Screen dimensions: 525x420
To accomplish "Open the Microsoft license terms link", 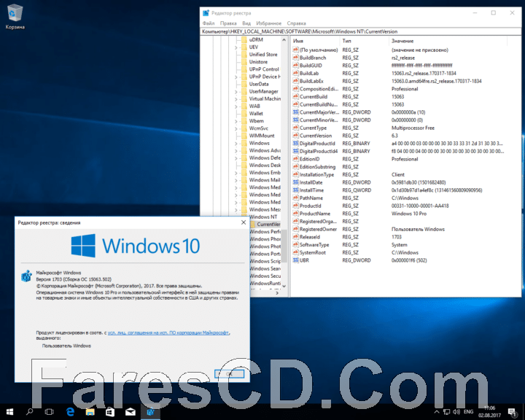I will point(168,332).
